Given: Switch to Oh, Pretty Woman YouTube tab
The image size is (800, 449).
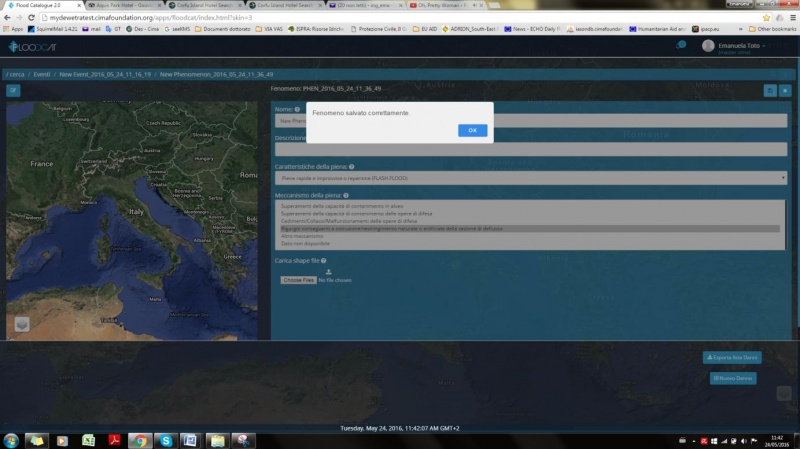Looking at the screenshot, I should 446,5.
